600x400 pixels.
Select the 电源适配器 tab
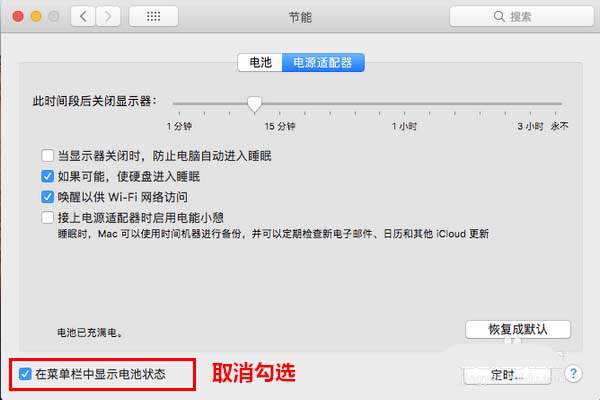pyautogui.click(x=323, y=62)
